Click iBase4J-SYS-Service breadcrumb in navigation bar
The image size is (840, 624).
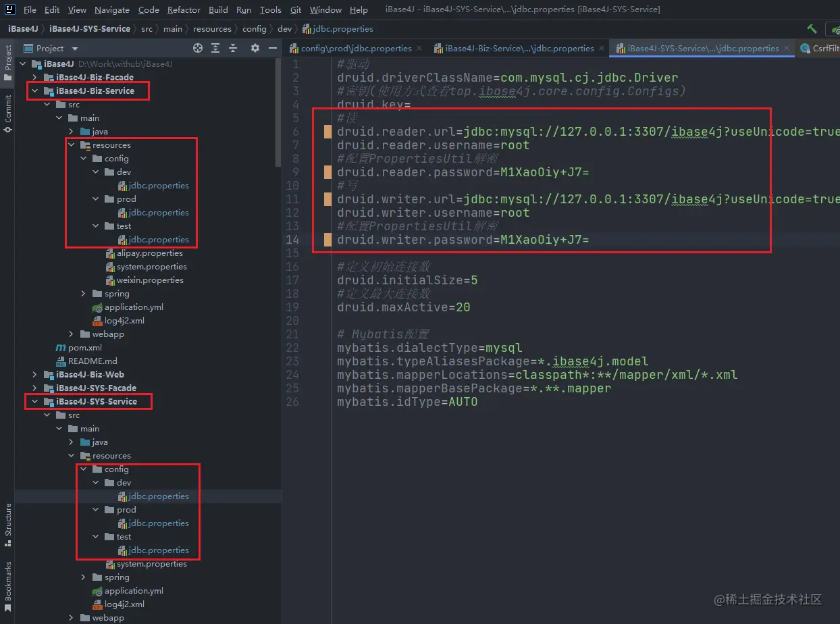pyautogui.click(x=90, y=29)
